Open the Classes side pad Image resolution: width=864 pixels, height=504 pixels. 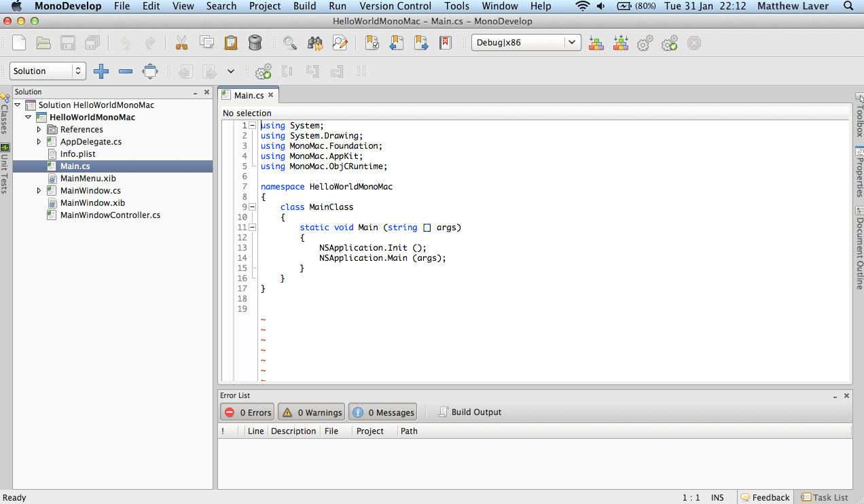click(x=5, y=113)
